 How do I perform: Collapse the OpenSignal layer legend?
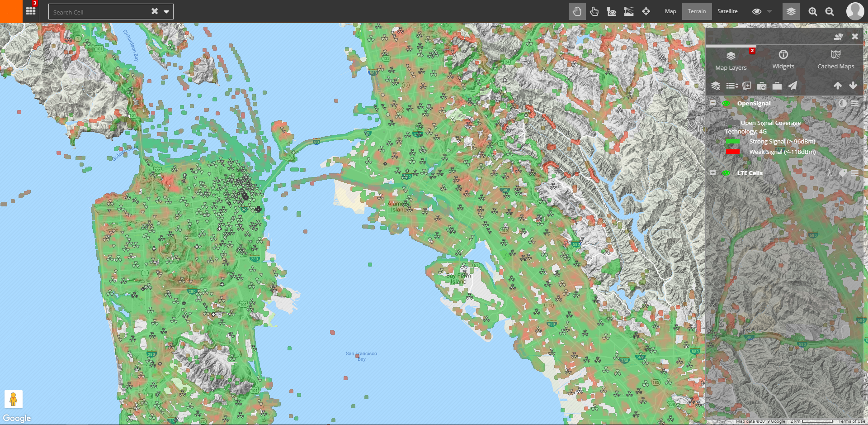click(713, 103)
